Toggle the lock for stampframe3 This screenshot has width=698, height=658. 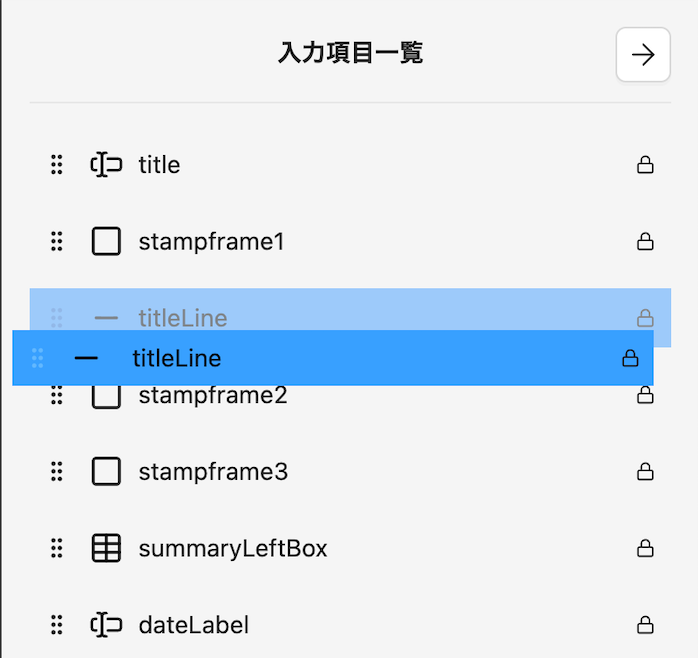pyautogui.click(x=645, y=471)
